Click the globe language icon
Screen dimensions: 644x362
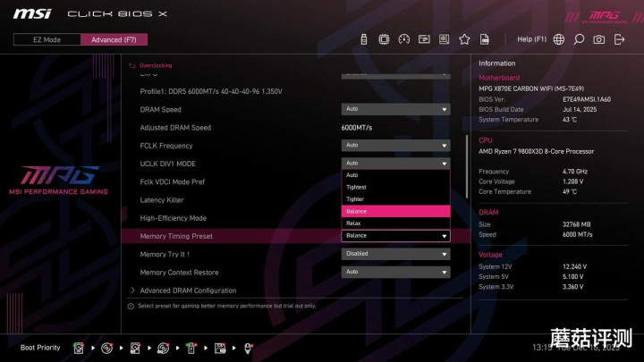point(559,39)
